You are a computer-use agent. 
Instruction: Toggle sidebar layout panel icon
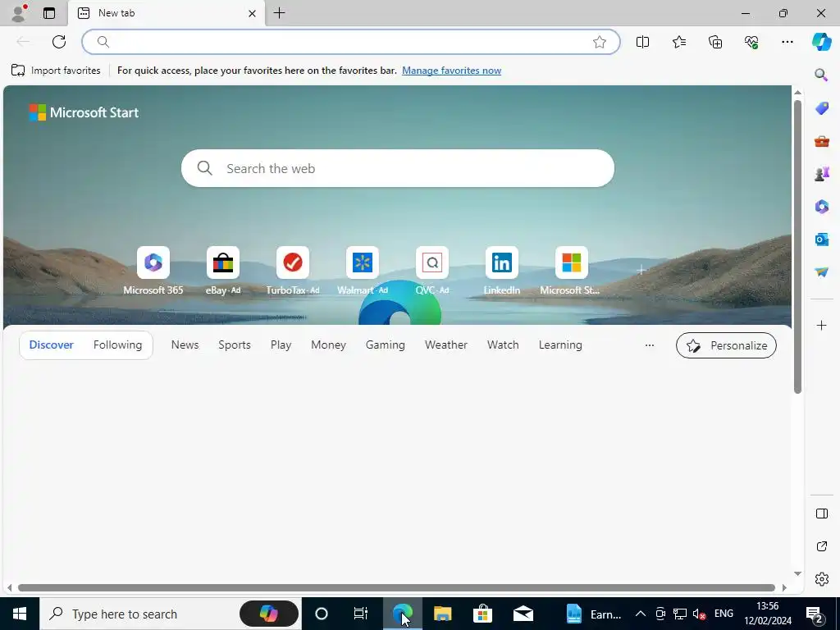(822, 514)
